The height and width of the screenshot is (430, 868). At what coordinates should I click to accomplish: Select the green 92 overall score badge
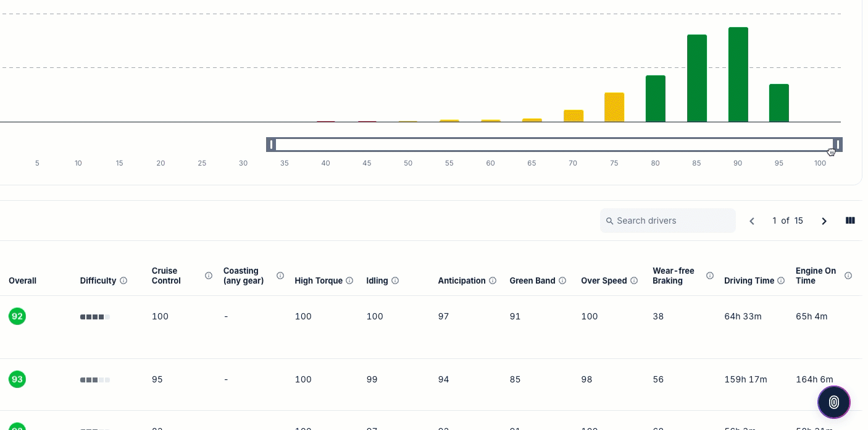tap(17, 316)
